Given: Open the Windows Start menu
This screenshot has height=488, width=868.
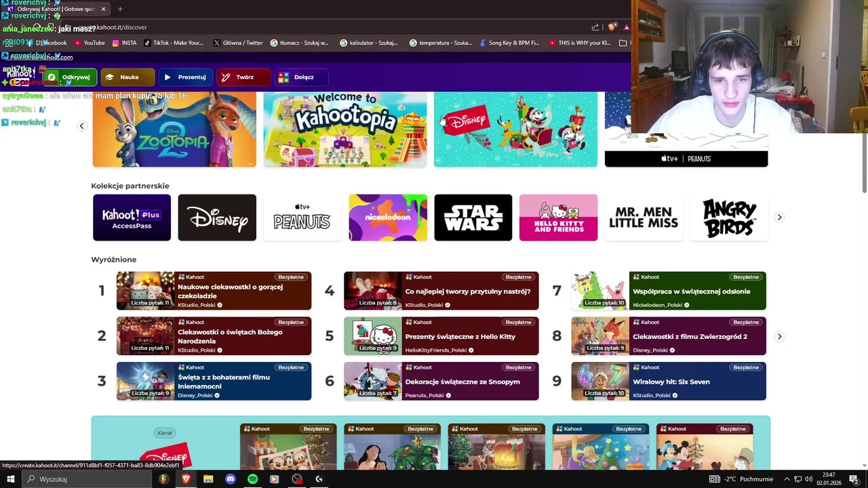Looking at the screenshot, I should tap(11, 479).
